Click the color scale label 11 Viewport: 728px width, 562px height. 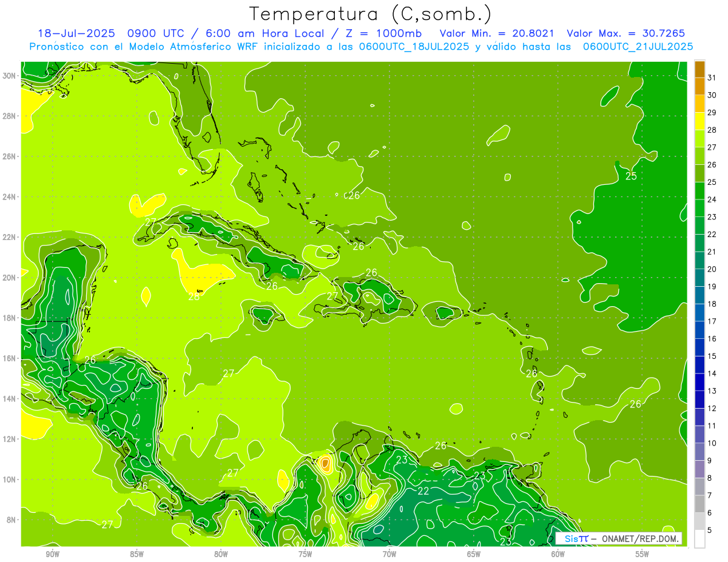coord(712,426)
